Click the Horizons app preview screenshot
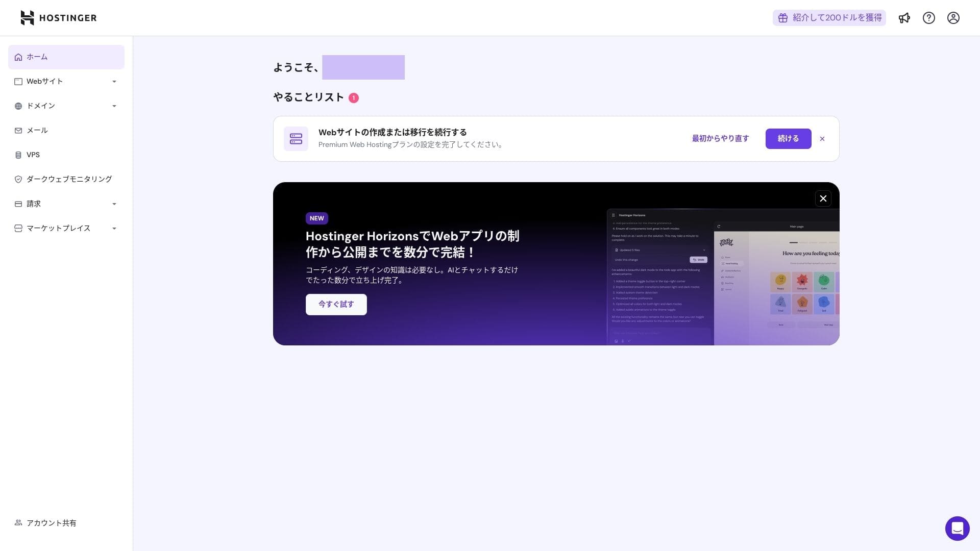This screenshot has width=980, height=551. (723, 277)
